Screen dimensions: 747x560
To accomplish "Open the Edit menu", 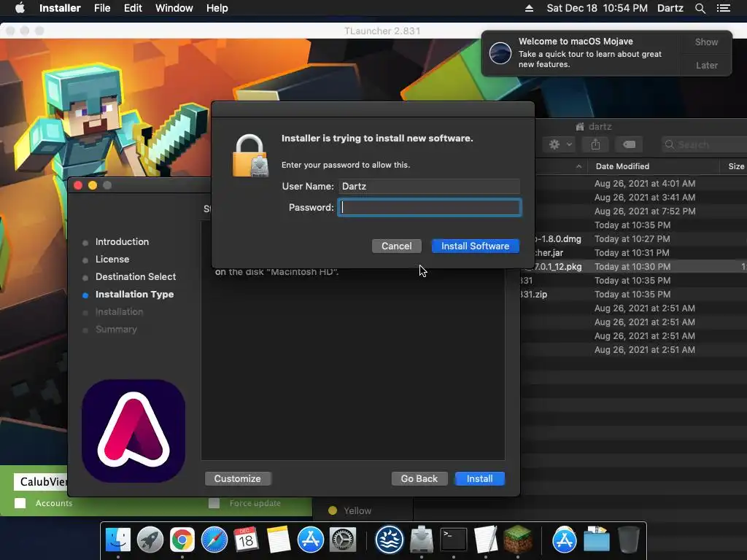I will 133,8.
